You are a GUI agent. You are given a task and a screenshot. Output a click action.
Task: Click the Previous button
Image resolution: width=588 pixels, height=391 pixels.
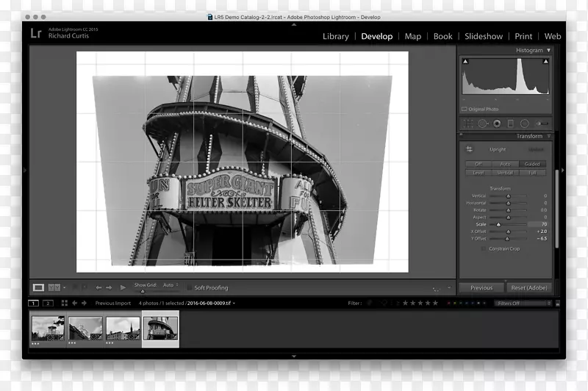tap(481, 287)
